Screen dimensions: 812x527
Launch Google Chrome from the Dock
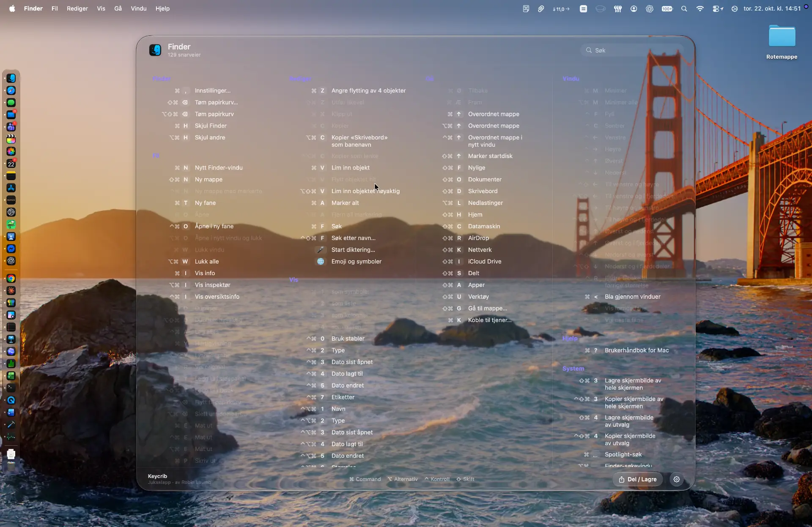(x=11, y=279)
